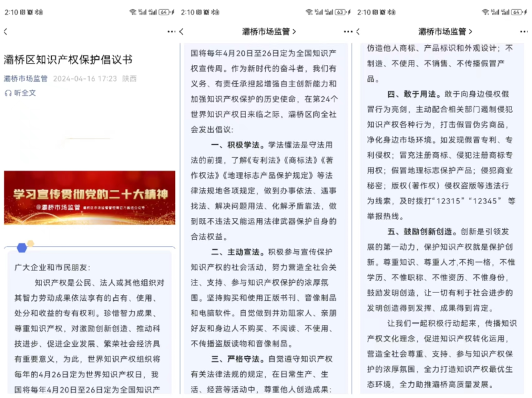Tap the Wi-Fi icon in middle status bar
This screenshot has width=532, height=398.
[x=309, y=12]
